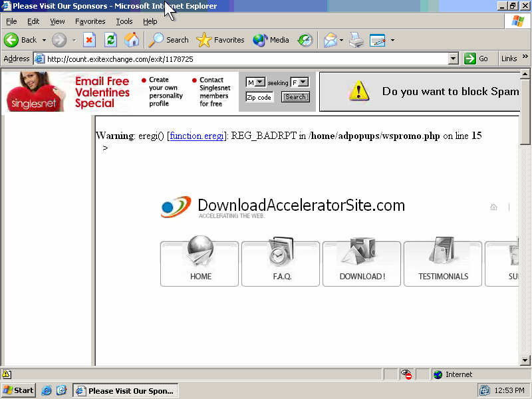
Task: Open the Back history dropdown arrow
Action: coord(44,40)
